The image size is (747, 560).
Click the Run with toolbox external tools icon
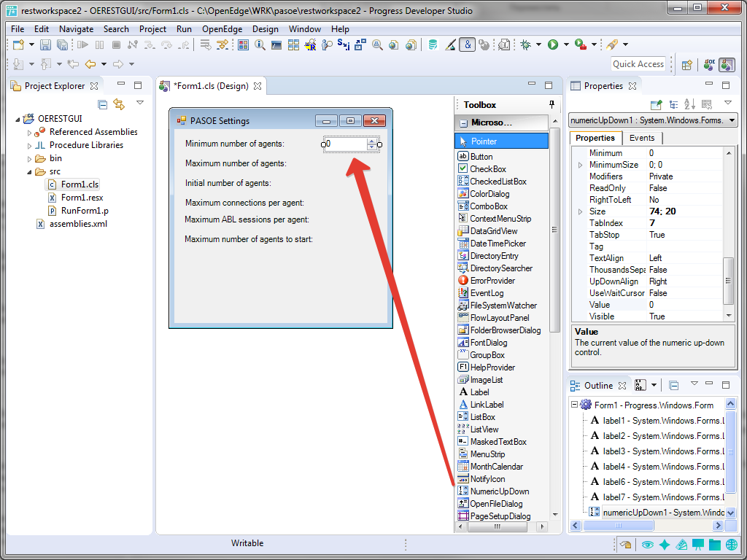pos(580,44)
